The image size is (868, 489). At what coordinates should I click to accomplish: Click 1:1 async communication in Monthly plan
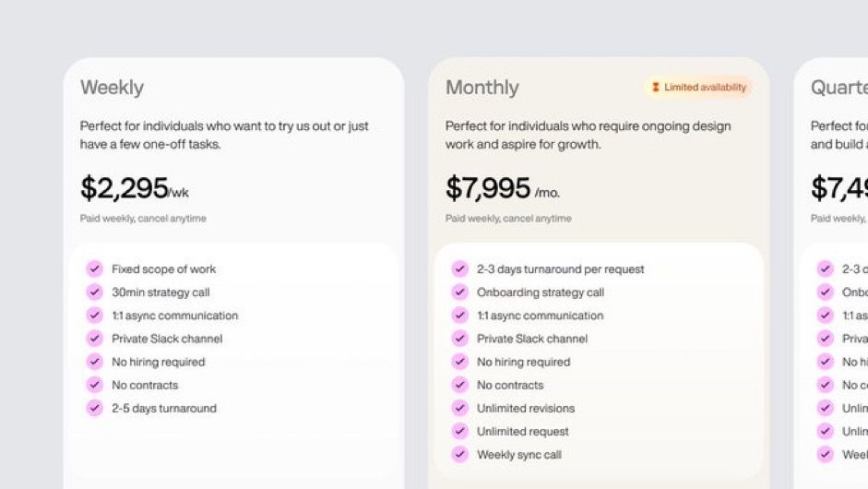(541, 316)
